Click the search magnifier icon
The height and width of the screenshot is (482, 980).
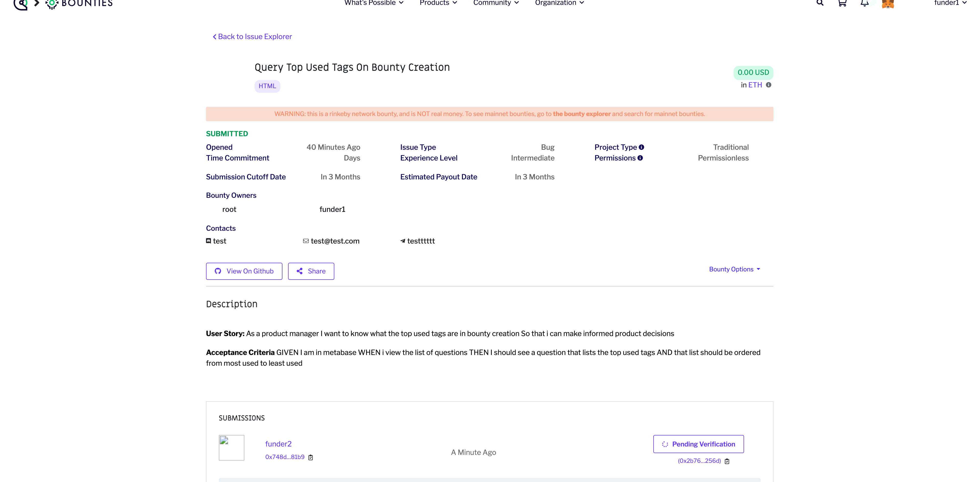pyautogui.click(x=820, y=3)
